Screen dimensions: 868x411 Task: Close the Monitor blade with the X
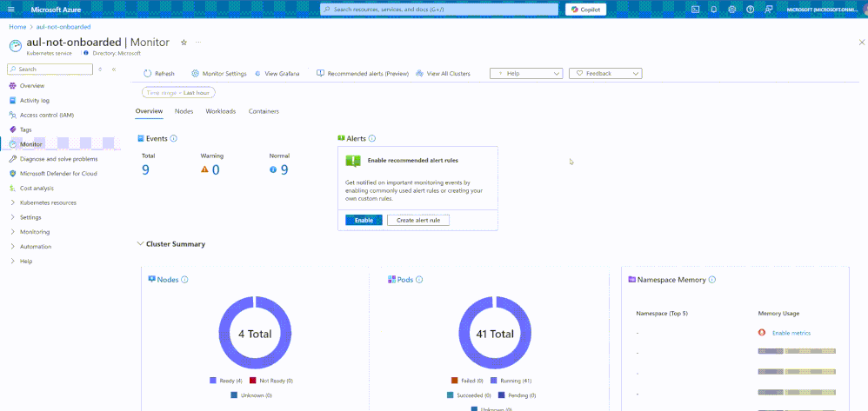click(x=861, y=42)
